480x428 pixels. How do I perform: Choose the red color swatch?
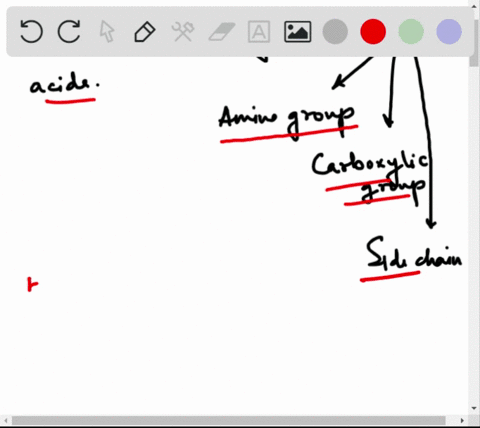[x=373, y=31]
